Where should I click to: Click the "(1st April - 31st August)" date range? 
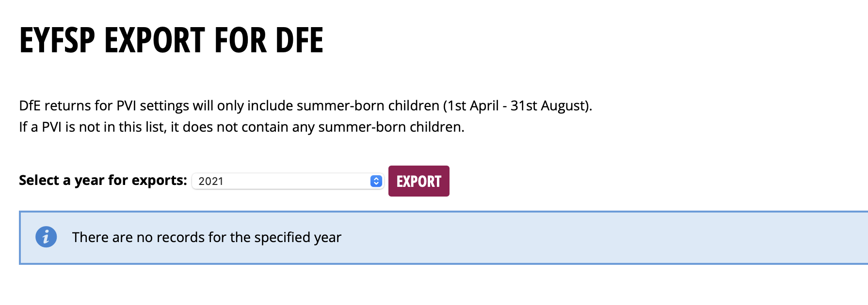click(517, 106)
